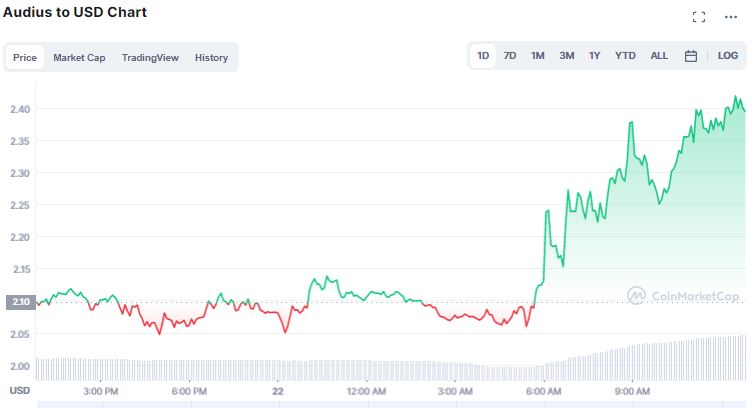Screen dimensions: 755x408
Task: Click the 2.05 y-axis label
Action: point(20,334)
